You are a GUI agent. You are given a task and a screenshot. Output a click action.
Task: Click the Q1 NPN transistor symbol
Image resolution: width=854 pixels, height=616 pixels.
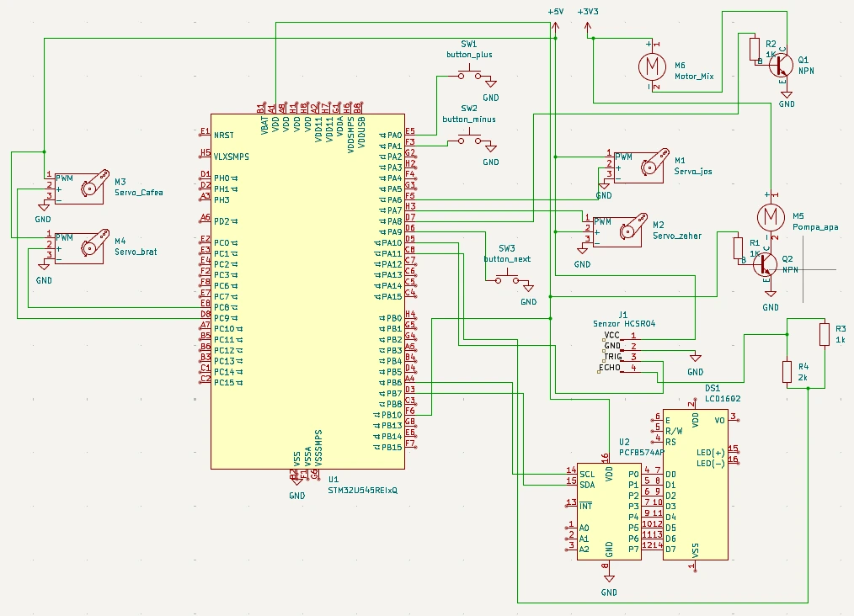781,65
